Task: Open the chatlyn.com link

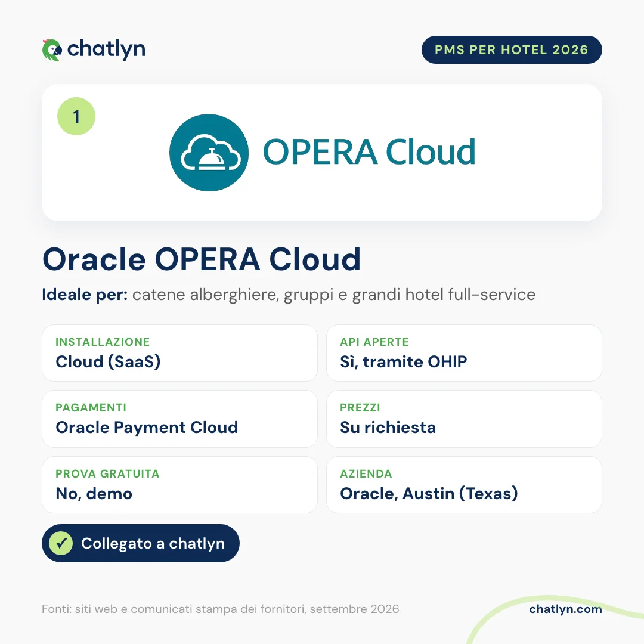Action: 565,609
